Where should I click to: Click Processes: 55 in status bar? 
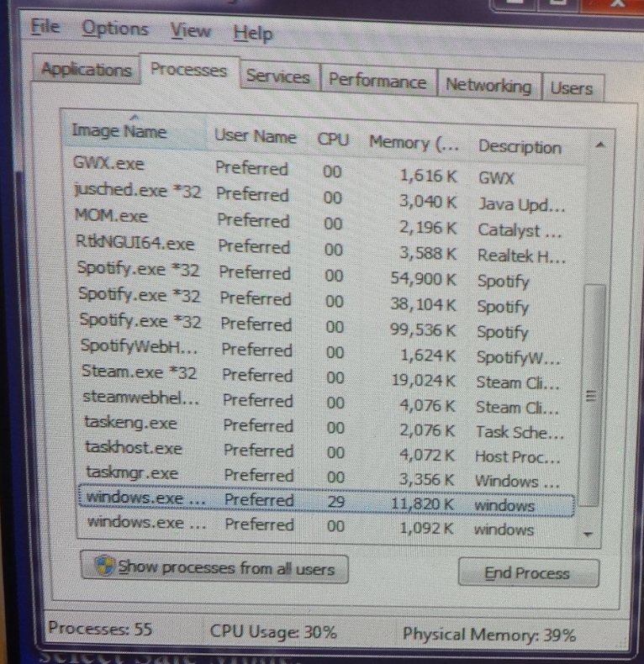point(100,629)
